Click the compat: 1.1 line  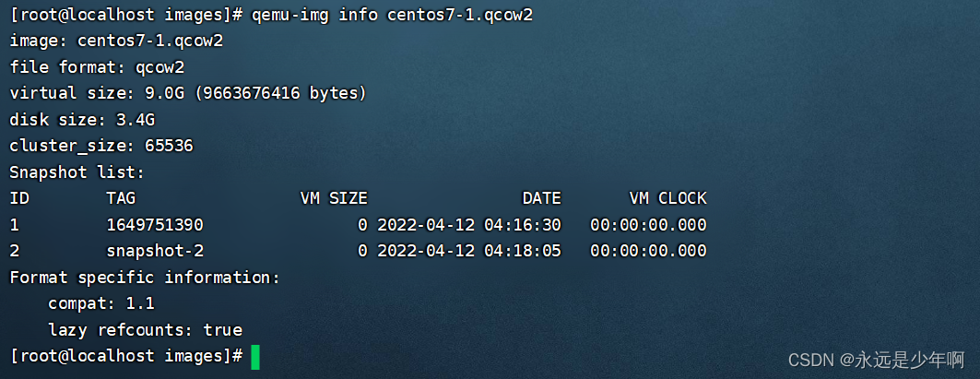coord(101,304)
